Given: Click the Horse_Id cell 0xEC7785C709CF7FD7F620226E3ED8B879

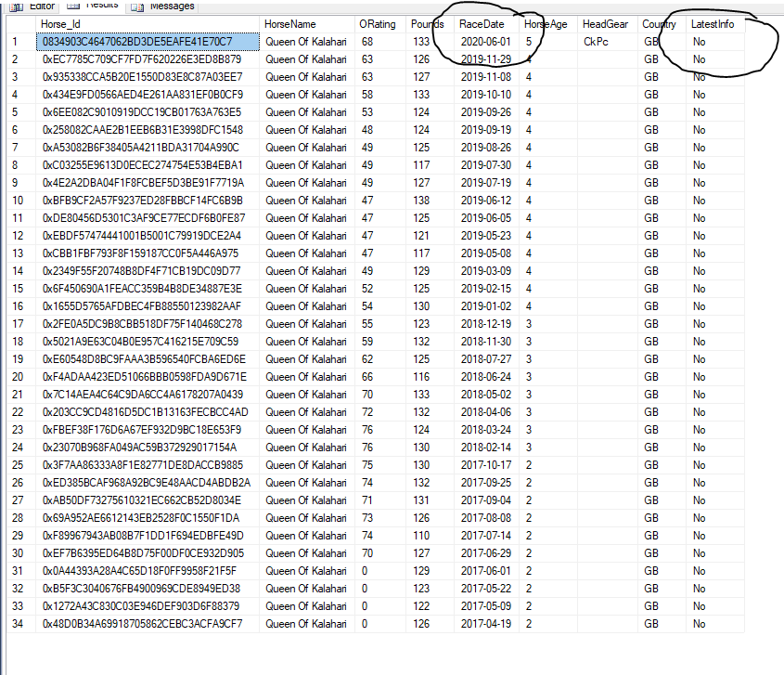Looking at the screenshot, I should tap(148, 59).
